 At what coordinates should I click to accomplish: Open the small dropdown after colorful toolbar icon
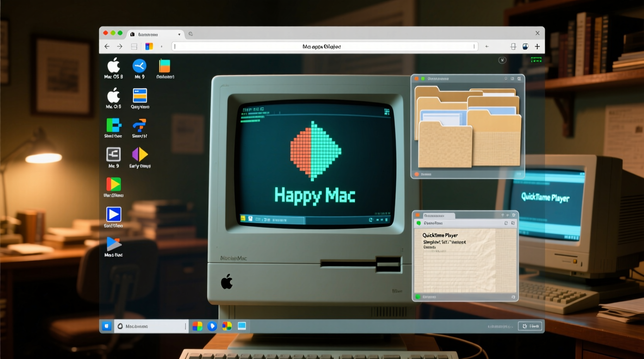pyautogui.click(x=161, y=46)
